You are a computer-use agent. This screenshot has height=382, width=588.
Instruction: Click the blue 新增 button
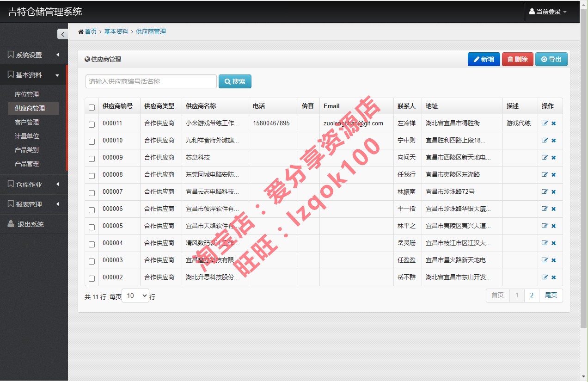coord(484,59)
